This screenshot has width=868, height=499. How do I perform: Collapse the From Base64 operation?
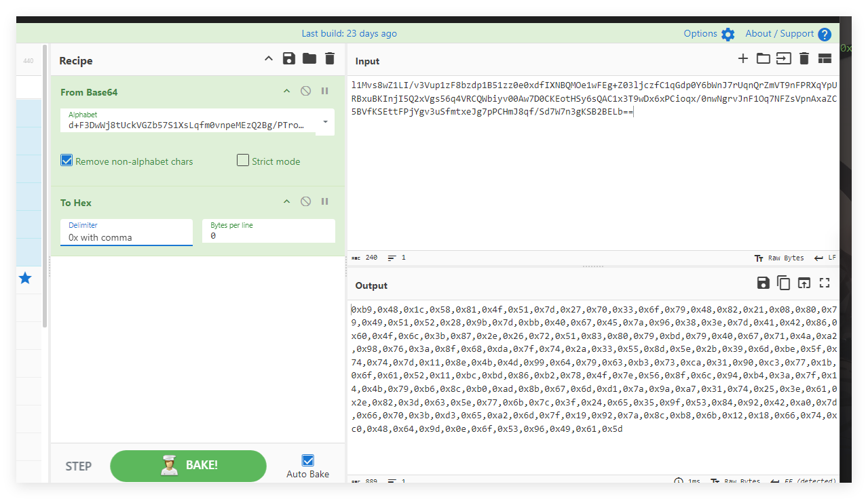[x=286, y=91]
